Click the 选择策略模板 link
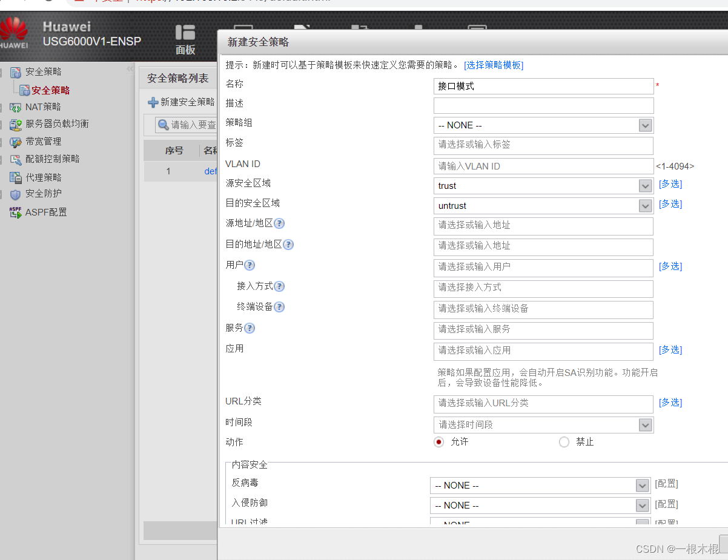This screenshot has width=728, height=560. tap(494, 65)
